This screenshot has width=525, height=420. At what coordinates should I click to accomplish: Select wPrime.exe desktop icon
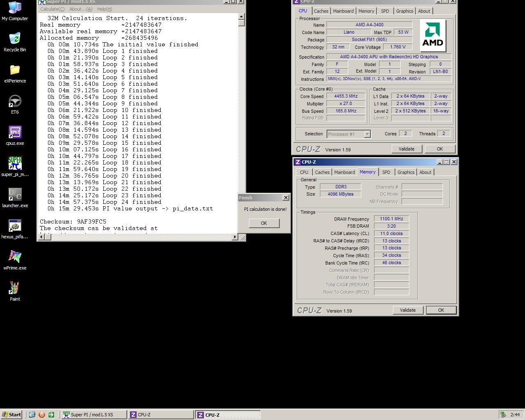(x=15, y=260)
